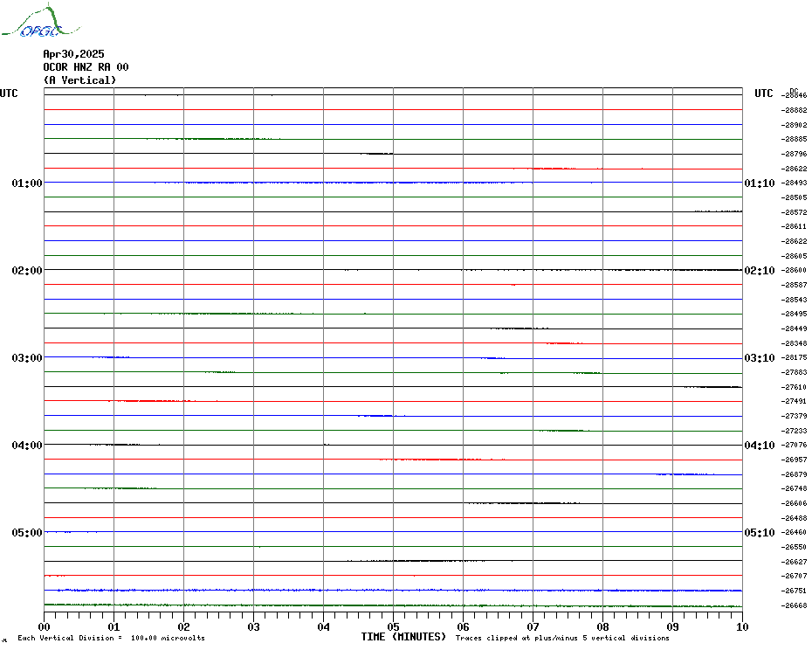Click the 03 minute axis marker
Screen dimensions: 812x650
(x=254, y=627)
